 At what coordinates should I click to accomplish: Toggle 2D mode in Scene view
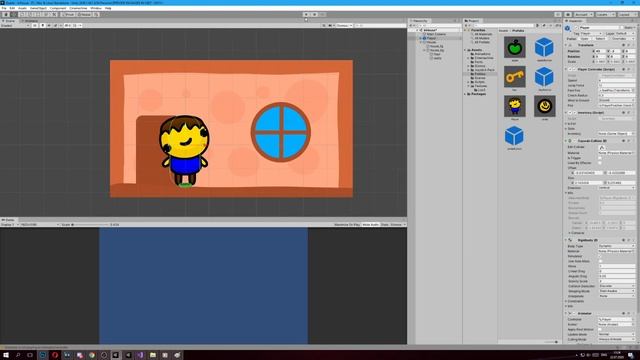(35, 25)
